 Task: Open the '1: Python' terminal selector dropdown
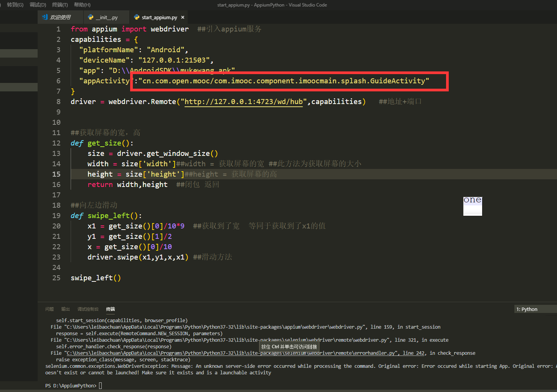point(535,309)
